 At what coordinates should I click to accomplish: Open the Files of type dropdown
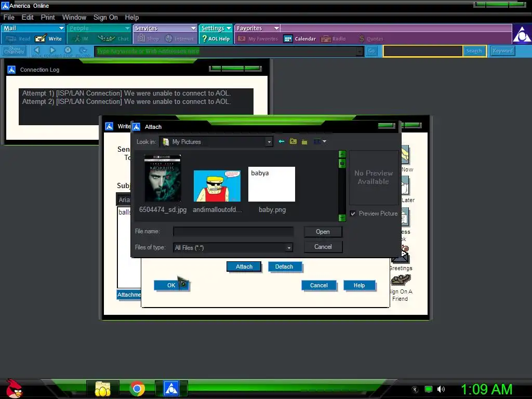289,248
